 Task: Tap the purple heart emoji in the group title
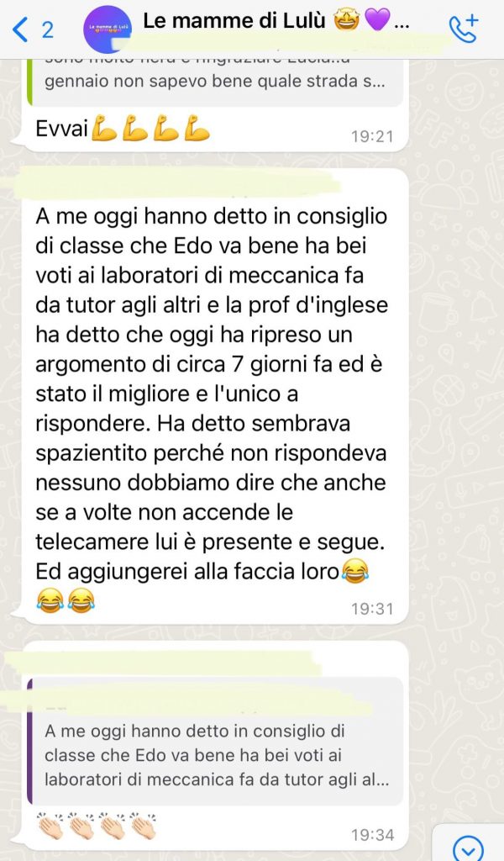pyautogui.click(x=377, y=21)
